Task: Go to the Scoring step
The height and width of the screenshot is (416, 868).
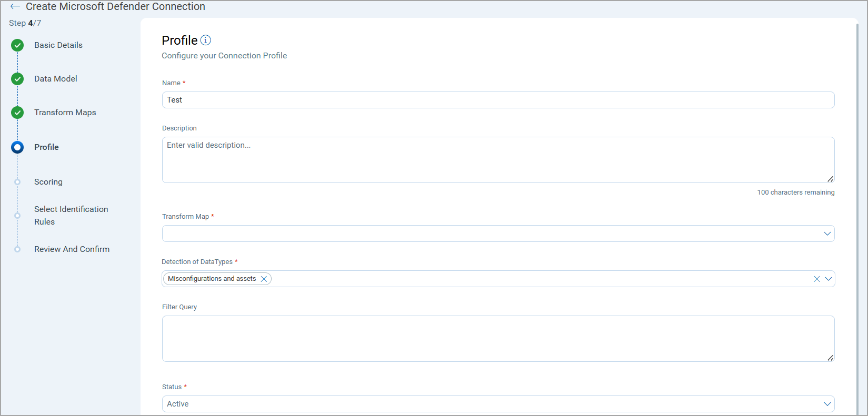Action: pos(48,182)
